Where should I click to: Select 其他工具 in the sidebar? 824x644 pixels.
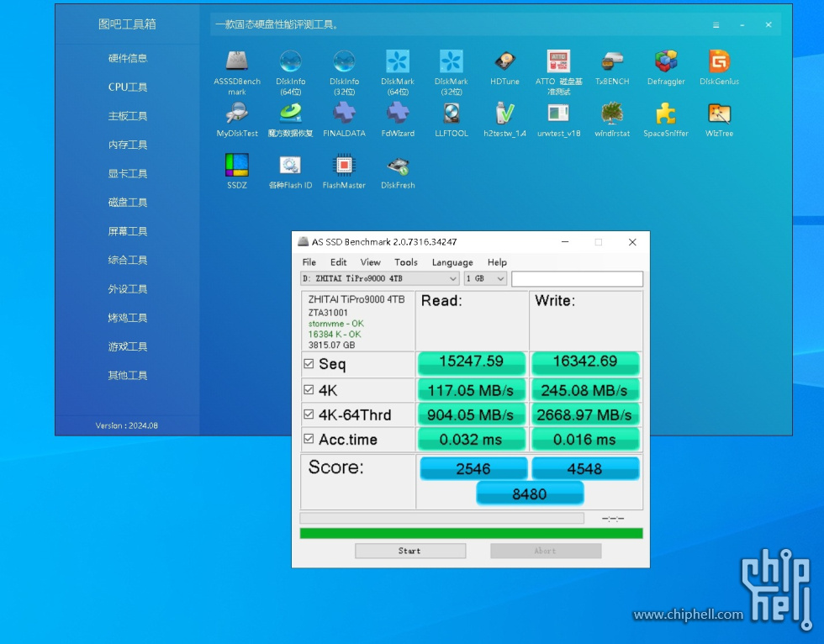click(128, 375)
